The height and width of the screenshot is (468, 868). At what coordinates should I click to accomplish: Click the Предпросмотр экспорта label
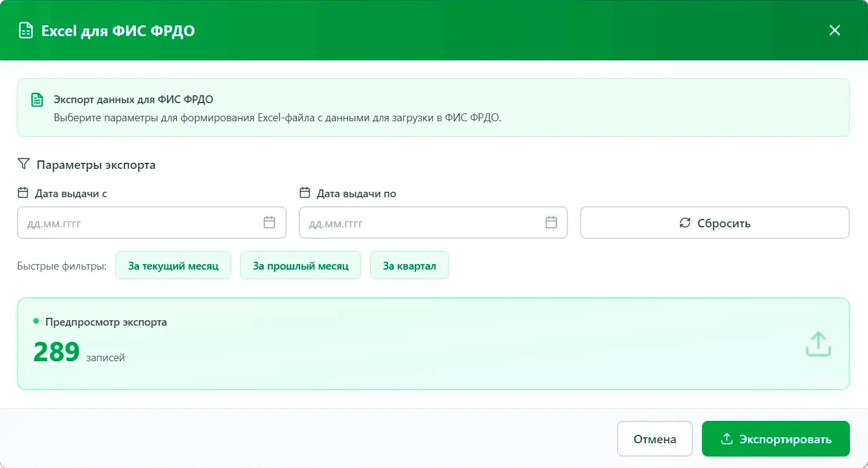[106, 322]
